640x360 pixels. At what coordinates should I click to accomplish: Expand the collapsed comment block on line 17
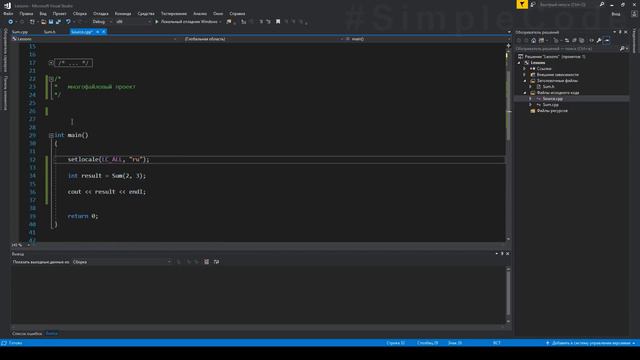click(x=51, y=63)
